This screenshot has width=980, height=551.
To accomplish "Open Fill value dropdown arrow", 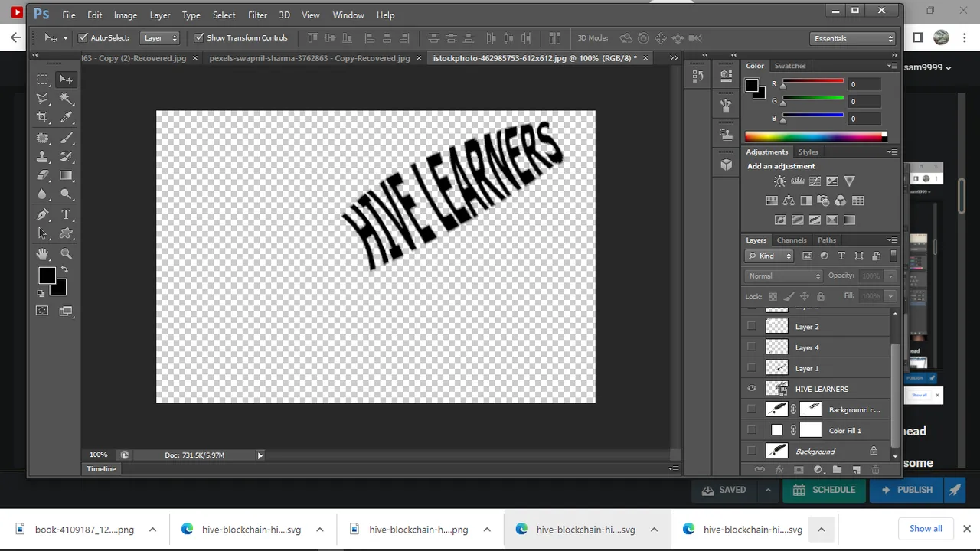I will pyautogui.click(x=890, y=296).
